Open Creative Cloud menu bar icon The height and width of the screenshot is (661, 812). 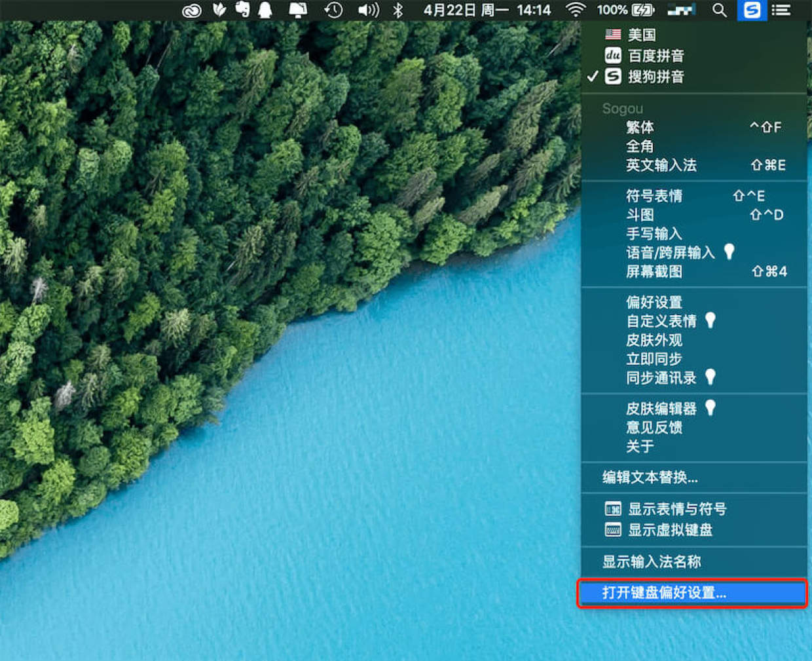pyautogui.click(x=191, y=10)
